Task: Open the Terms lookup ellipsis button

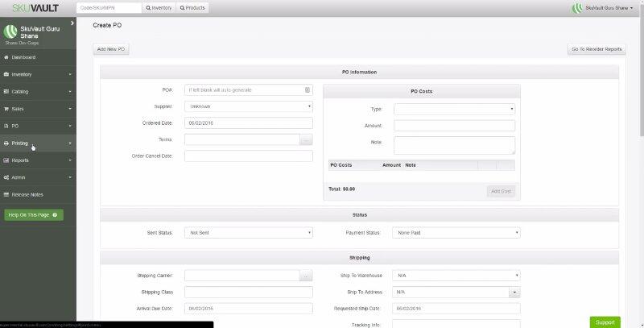Action: point(306,139)
